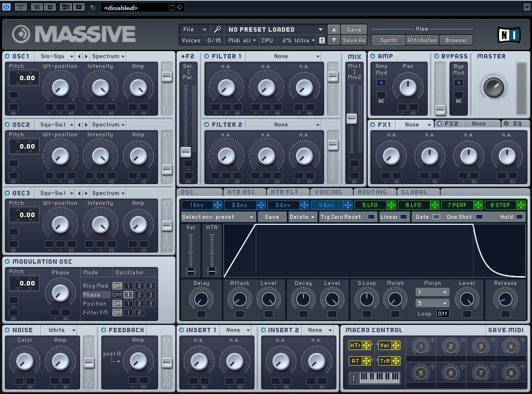Click the AT macro handle crosshair
Viewport: 532px width, 394px height.
click(367, 361)
